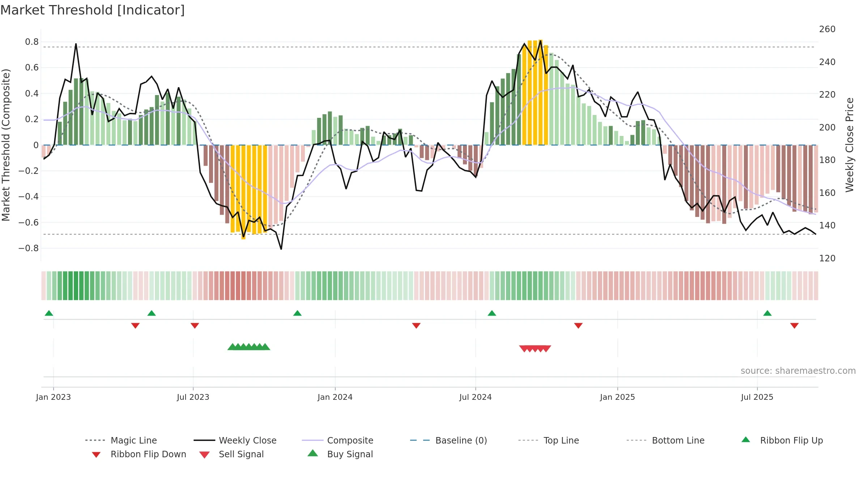Click the Ribbon Flip Down legend icon
The height and width of the screenshot is (488, 868).
(x=96, y=454)
